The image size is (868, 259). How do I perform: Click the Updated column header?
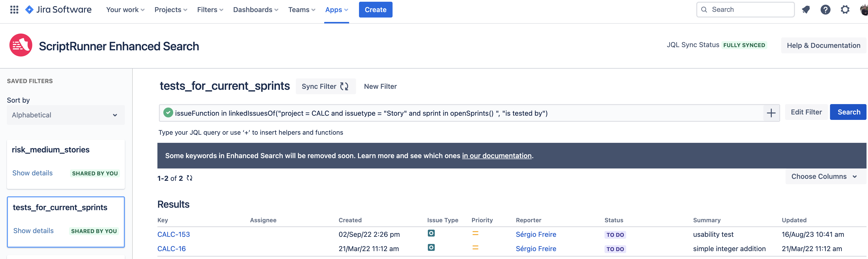[794, 220]
